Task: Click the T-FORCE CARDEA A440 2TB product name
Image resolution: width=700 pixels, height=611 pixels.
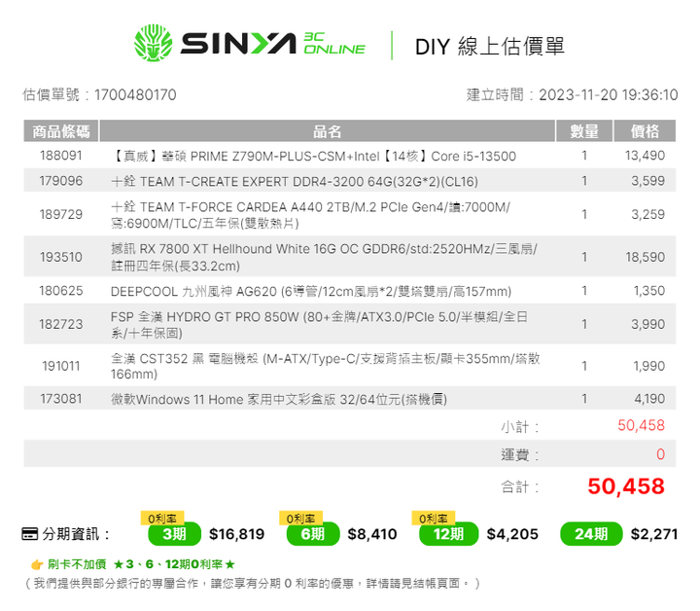Action: [311, 215]
